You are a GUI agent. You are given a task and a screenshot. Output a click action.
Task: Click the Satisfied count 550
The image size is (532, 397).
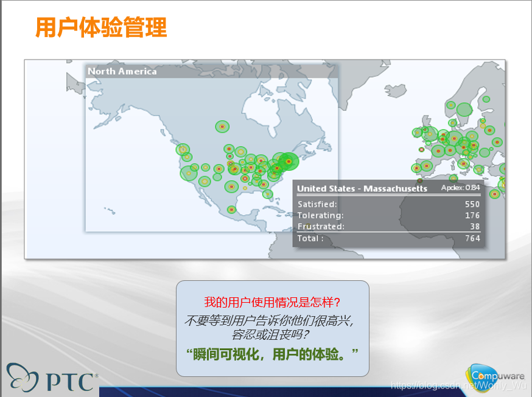click(472, 204)
